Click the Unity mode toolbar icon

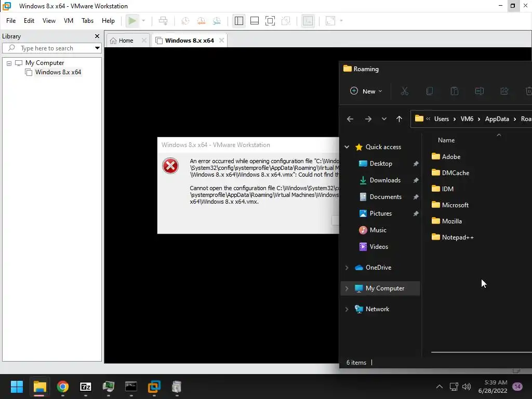pyautogui.click(x=286, y=21)
